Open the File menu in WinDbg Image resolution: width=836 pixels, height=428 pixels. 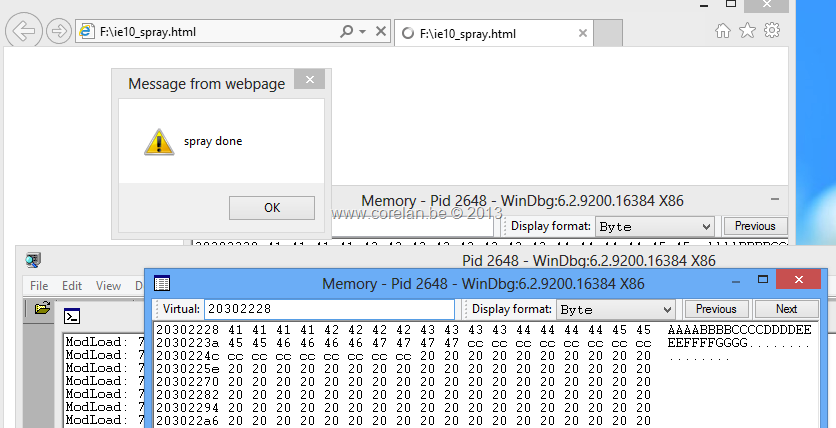[x=39, y=286]
